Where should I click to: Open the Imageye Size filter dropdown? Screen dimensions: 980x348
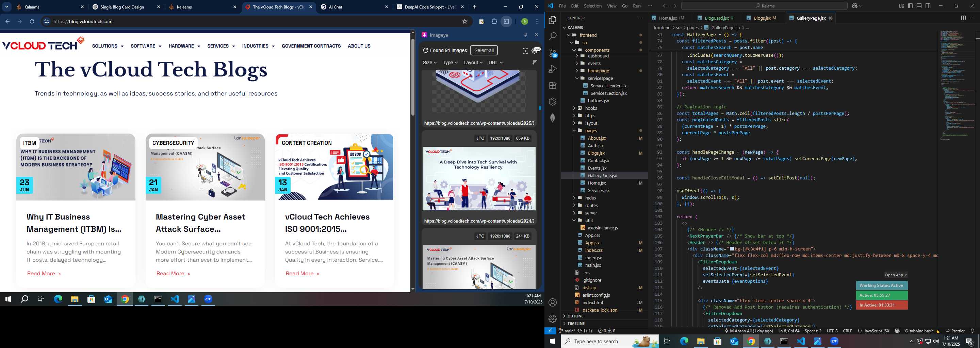coord(429,62)
